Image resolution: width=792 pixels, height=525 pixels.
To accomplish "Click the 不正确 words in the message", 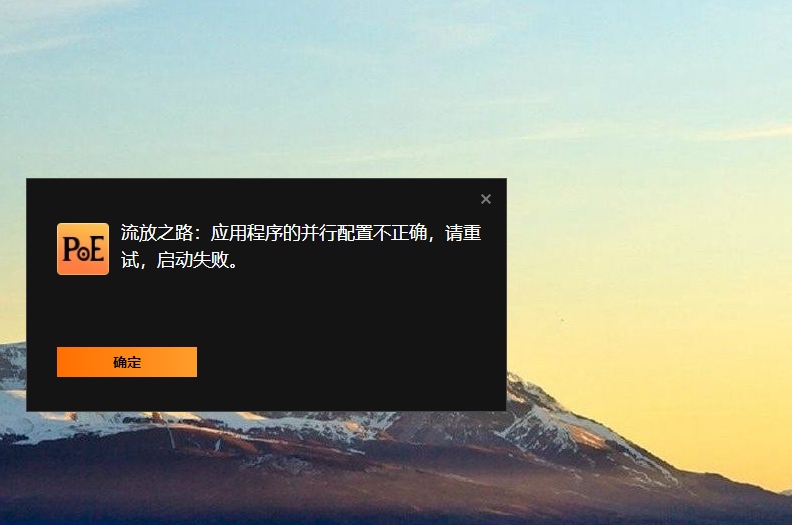I will pos(400,233).
